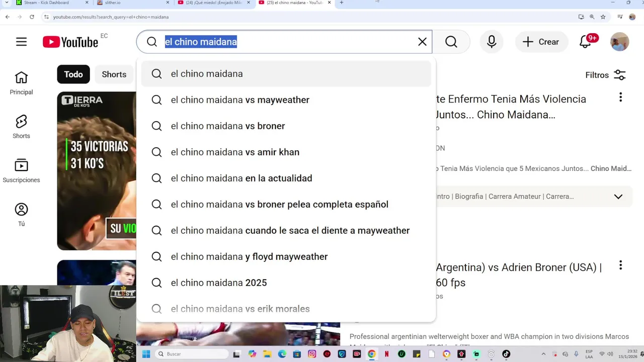
Task: Click the browser address bar URL
Action: 111,17
